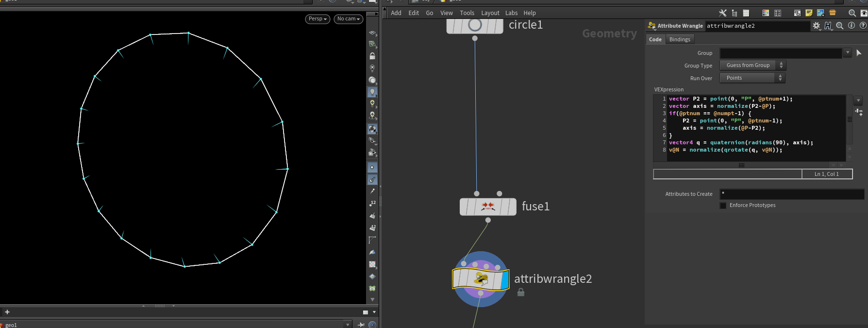Click the Attribute Wrangle operator type icon
Viewport: 868px width, 328px height.
click(652, 26)
